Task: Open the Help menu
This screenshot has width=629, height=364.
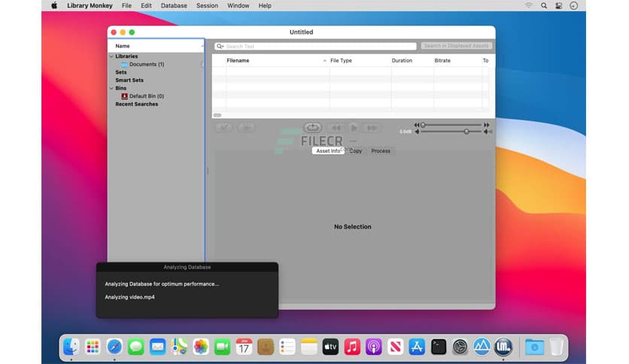Action: pyautogui.click(x=265, y=5)
